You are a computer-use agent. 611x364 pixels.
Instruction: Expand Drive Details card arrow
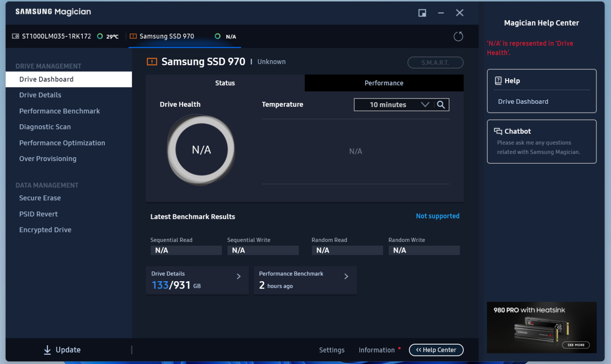coord(239,276)
